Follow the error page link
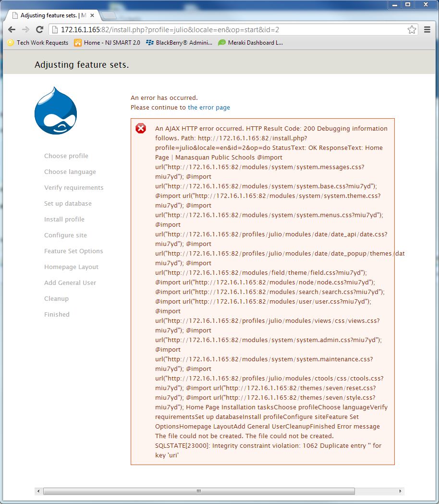The image size is (439, 504). pos(209,108)
